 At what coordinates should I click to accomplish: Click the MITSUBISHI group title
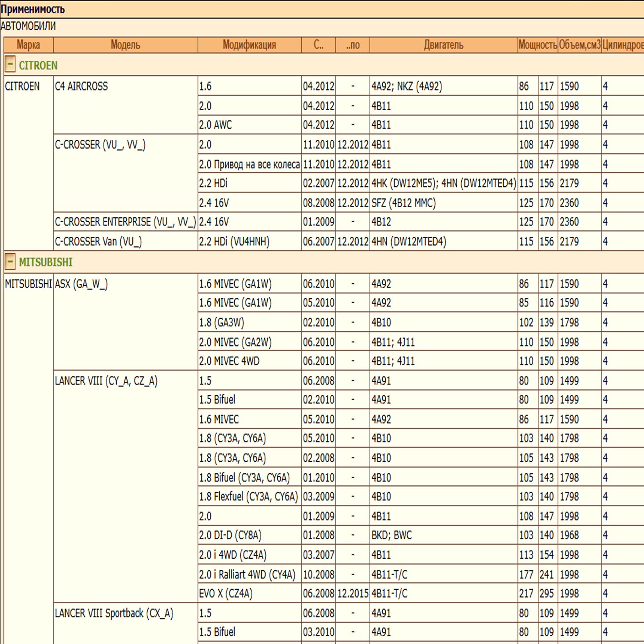point(45,262)
